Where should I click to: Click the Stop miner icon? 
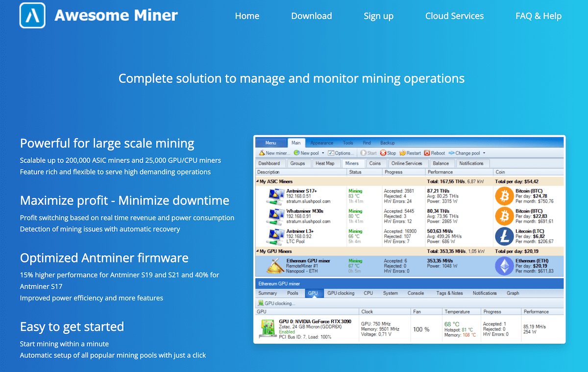click(383, 152)
